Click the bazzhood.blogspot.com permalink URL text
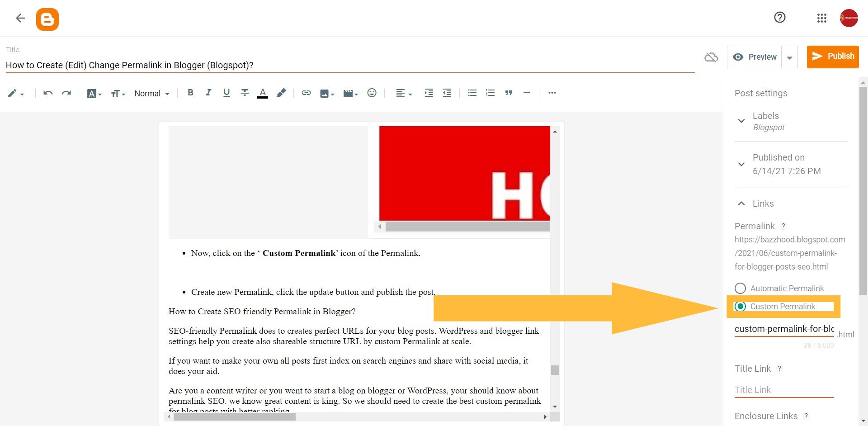This screenshot has width=868, height=426. click(x=790, y=253)
